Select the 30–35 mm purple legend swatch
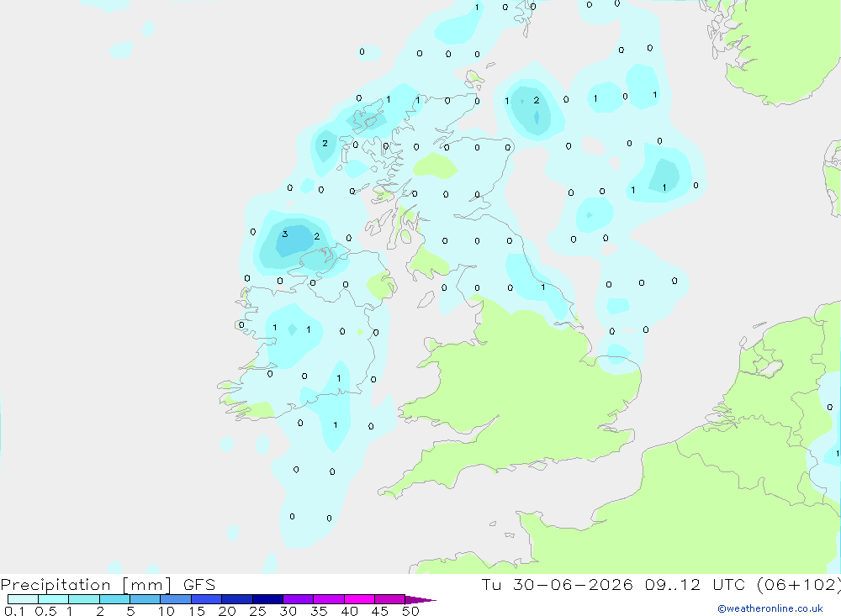This screenshot has height=616, width=841. click(x=298, y=599)
